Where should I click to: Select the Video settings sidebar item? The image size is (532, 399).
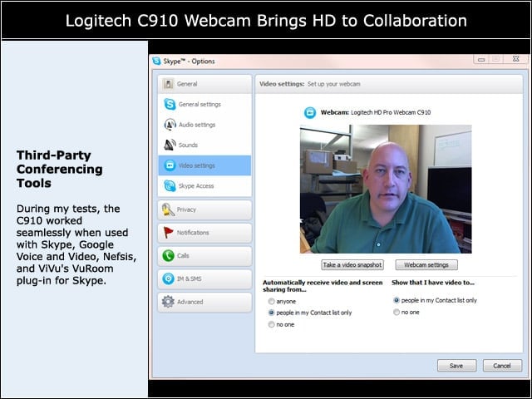point(204,165)
